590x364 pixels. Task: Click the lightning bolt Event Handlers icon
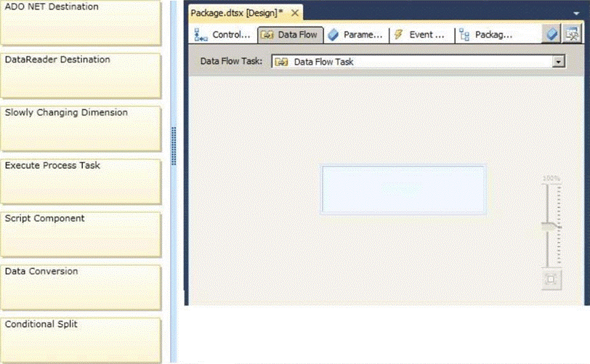point(398,35)
